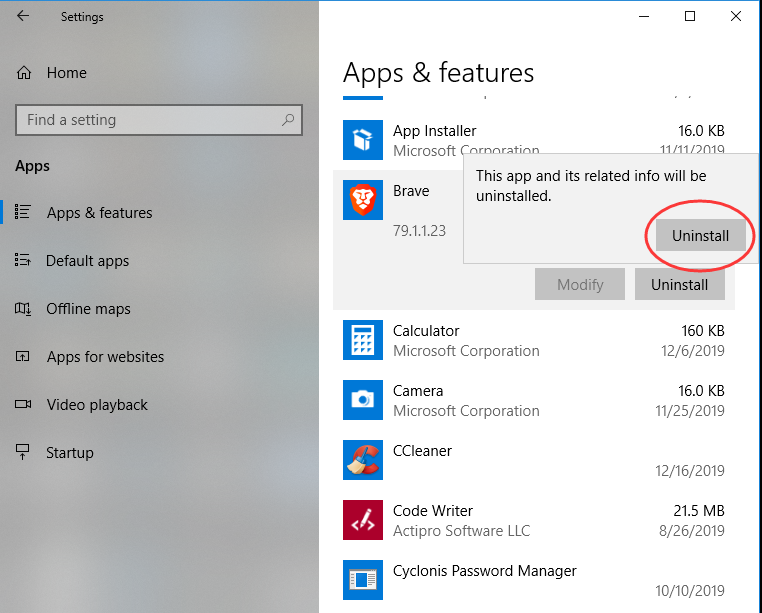Select the CCleaner app icon
This screenshot has width=762, height=613.
pos(363,460)
